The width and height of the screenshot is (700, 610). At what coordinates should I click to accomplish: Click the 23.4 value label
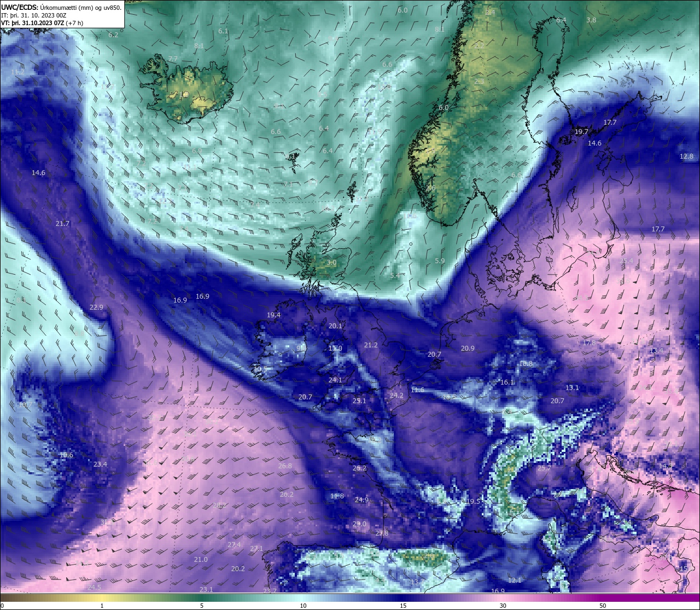100,464
